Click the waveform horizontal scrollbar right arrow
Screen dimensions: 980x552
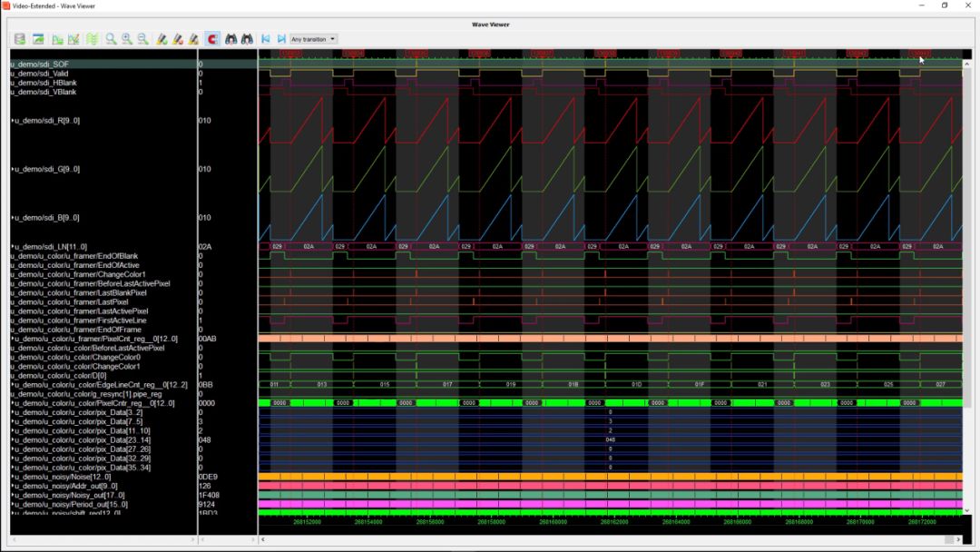point(958,539)
